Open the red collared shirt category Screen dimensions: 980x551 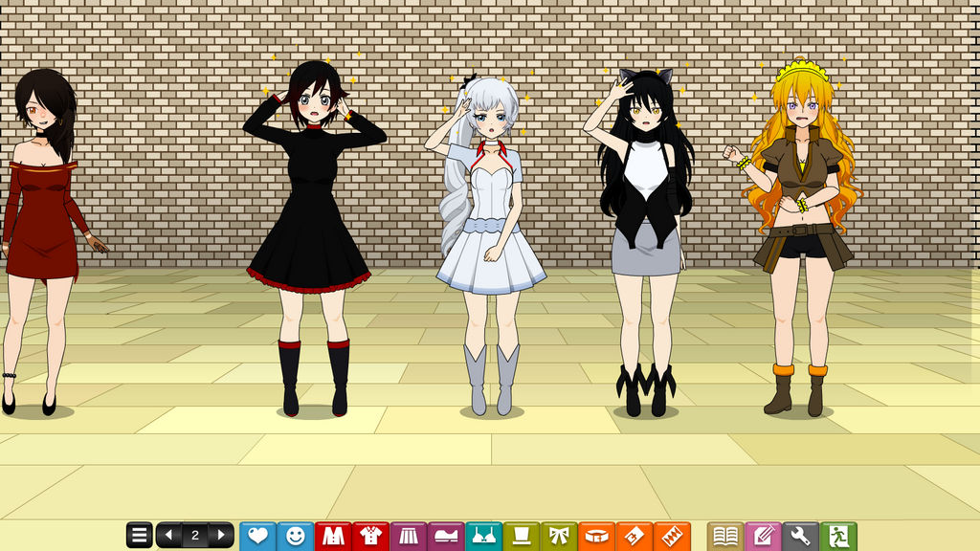coord(370,536)
